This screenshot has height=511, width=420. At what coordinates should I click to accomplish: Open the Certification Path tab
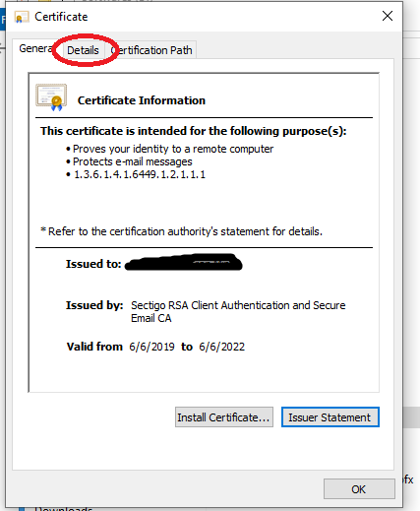[x=151, y=50]
